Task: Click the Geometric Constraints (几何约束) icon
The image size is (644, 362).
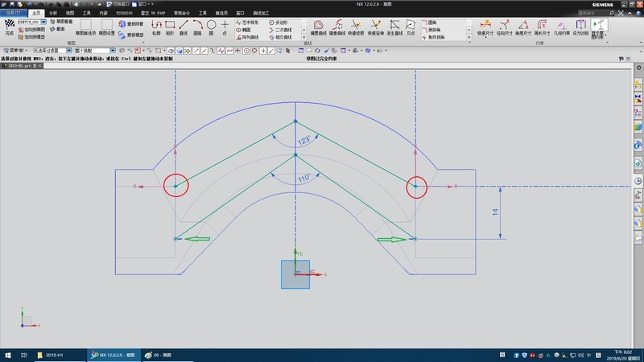Action: tap(563, 27)
